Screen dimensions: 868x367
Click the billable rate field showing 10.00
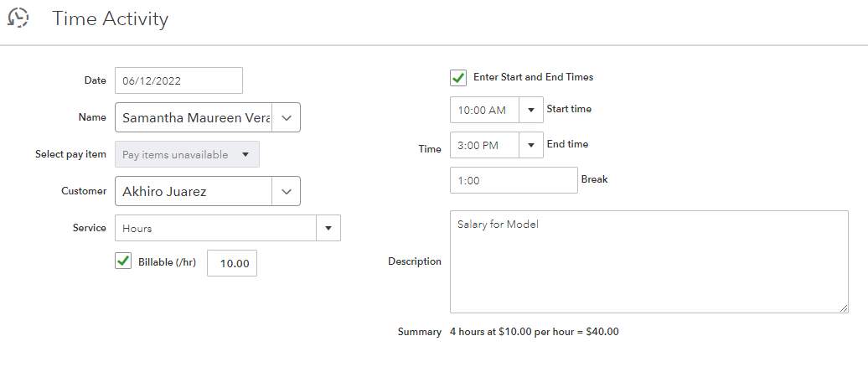pos(232,263)
